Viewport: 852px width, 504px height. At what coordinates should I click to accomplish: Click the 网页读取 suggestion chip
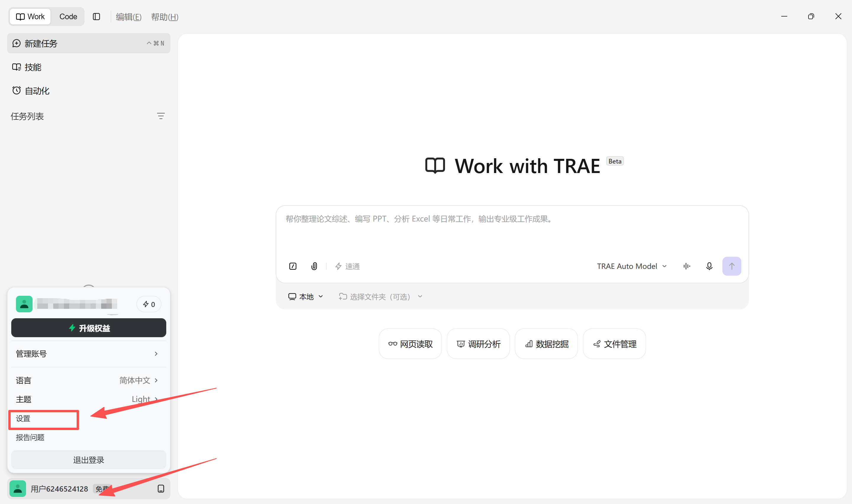pyautogui.click(x=410, y=344)
